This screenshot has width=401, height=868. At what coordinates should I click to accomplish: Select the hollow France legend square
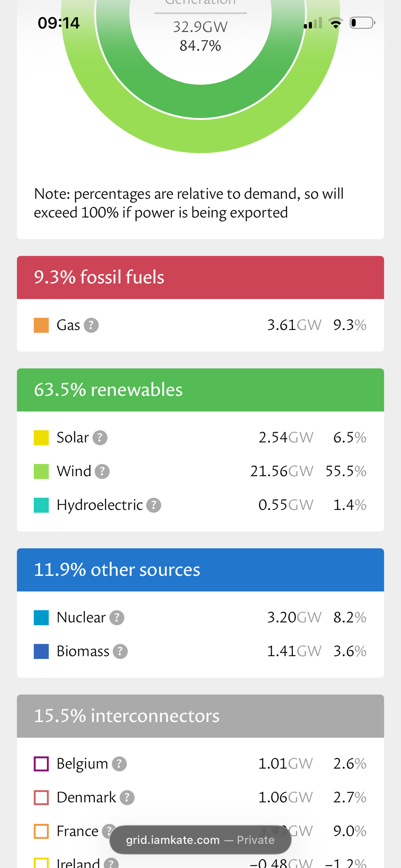(x=41, y=832)
